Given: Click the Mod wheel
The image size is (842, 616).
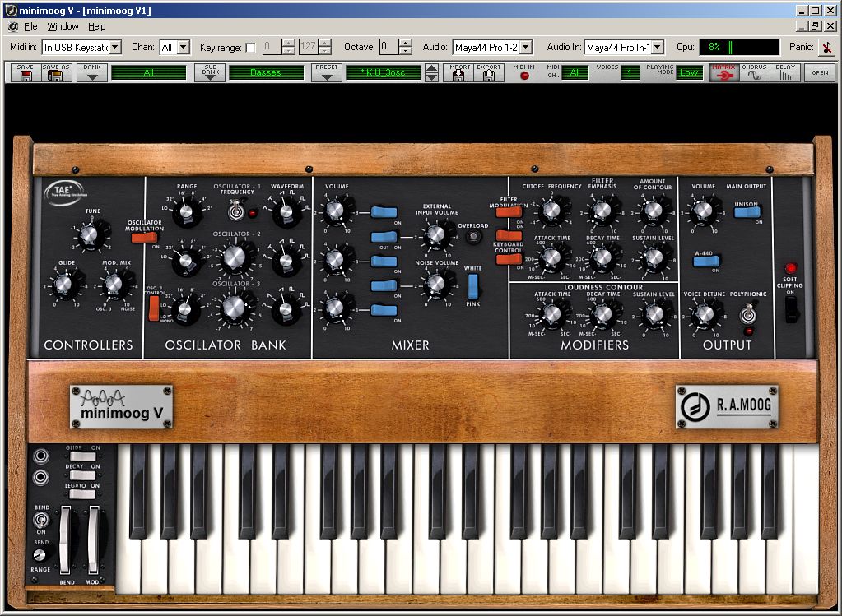Looking at the screenshot, I should [x=94, y=540].
